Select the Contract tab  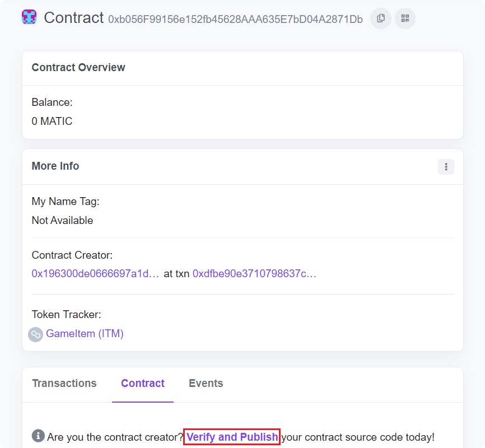[143, 383]
